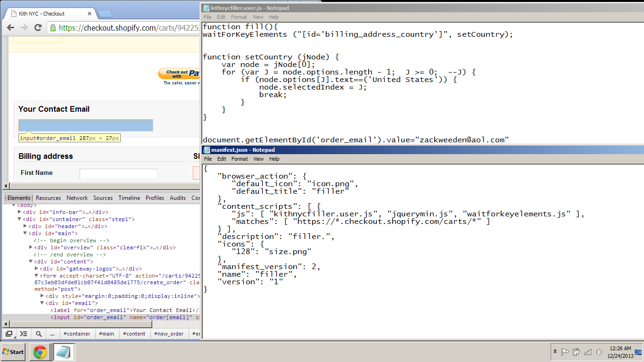Switch to the DevTools Network tab
Screen dimensions: 644x362
(x=77, y=198)
